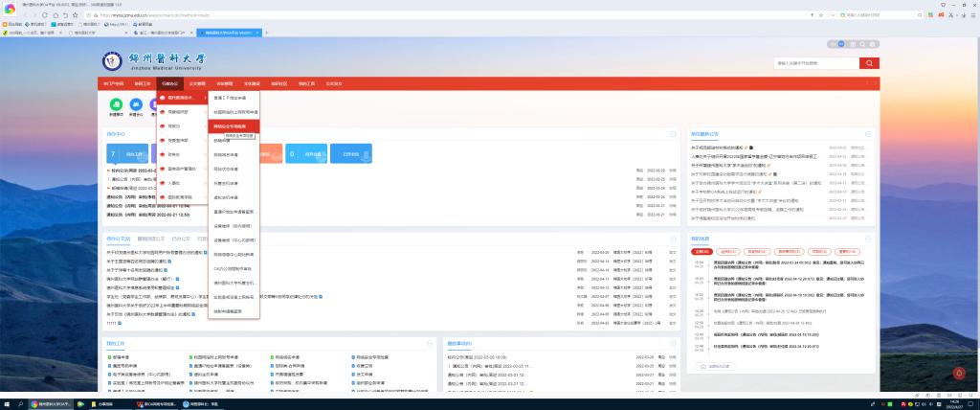Click the round more icon on 待办中心 panel

673,134
